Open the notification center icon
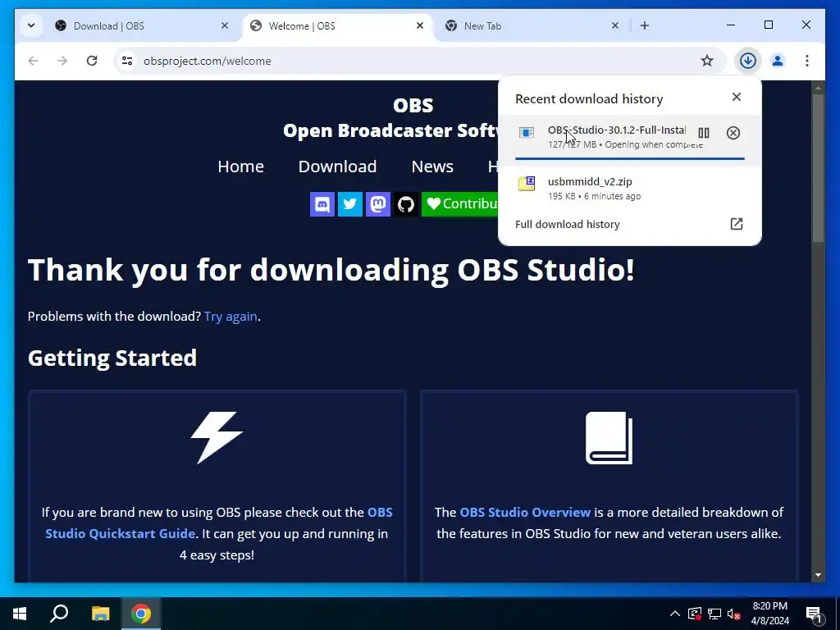 813,614
